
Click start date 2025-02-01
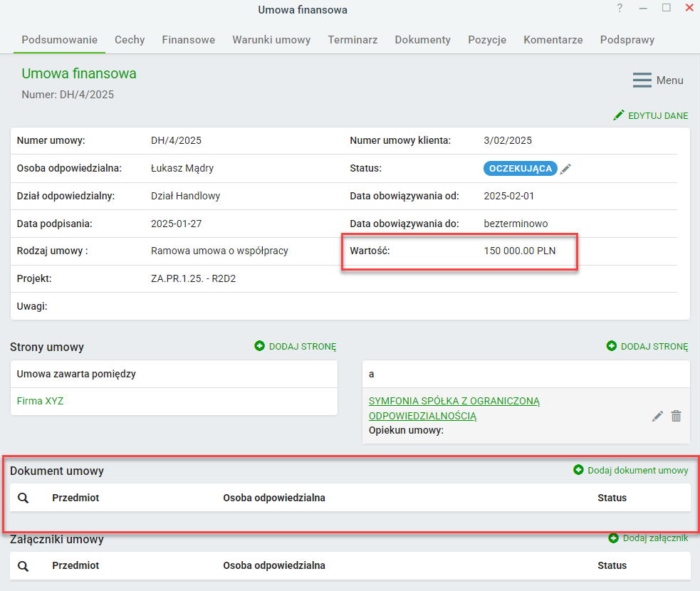click(508, 196)
